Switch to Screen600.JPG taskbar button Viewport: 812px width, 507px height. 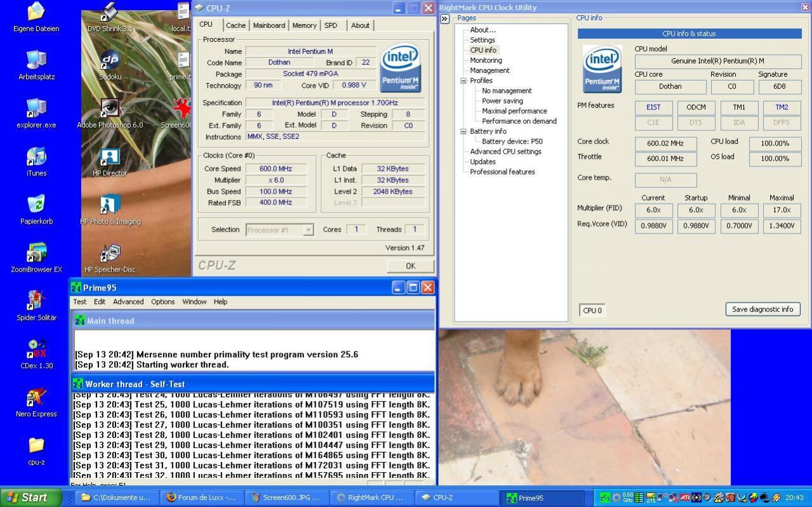click(286, 497)
